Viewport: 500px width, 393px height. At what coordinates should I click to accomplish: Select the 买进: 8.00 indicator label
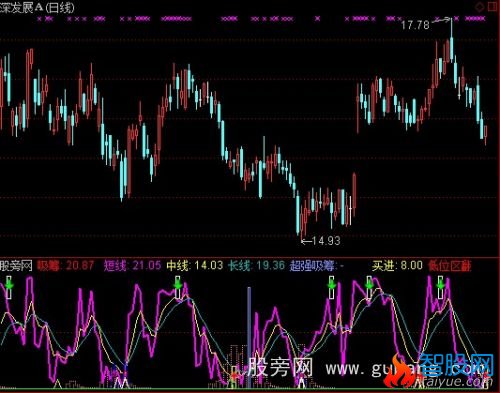pyautogui.click(x=397, y=266)
